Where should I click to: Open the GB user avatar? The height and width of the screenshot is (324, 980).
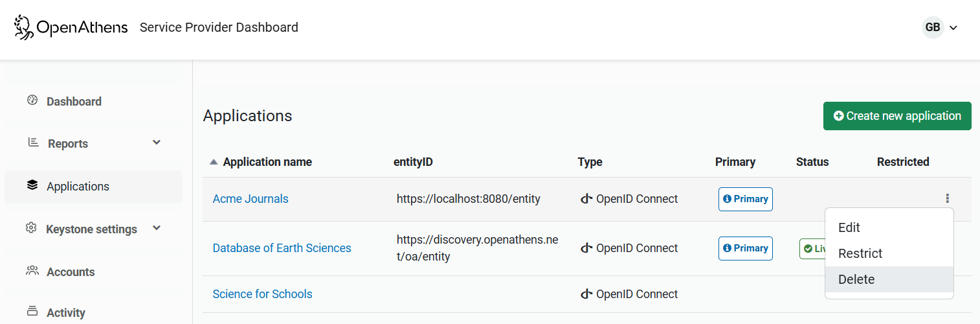(933, 27)
